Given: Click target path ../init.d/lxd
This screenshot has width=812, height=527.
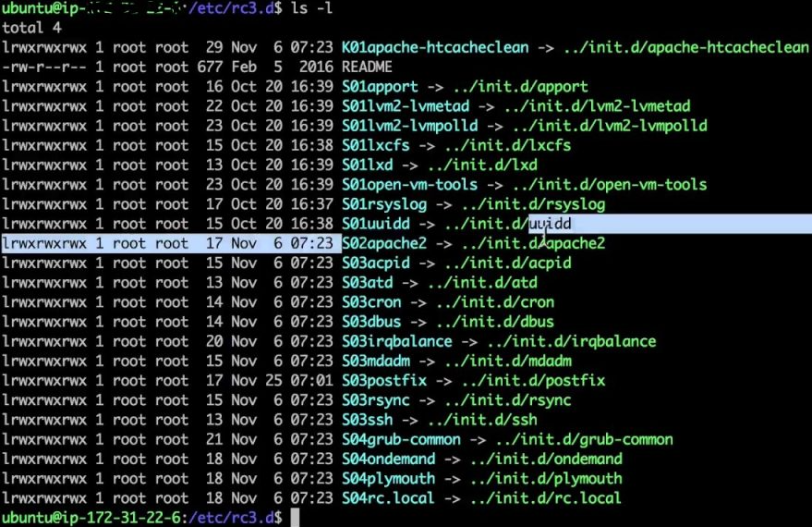Looking at the screenshot, I should click(482, 165).
